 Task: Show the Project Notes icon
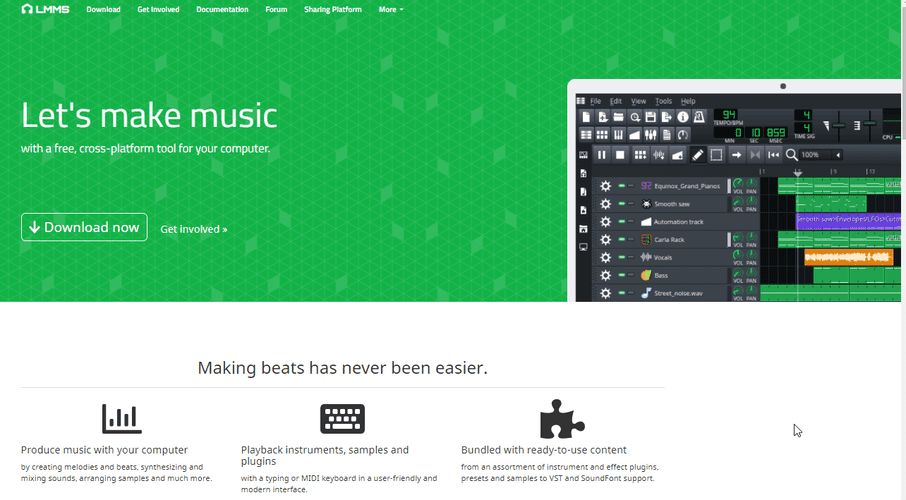click(667, 135)
